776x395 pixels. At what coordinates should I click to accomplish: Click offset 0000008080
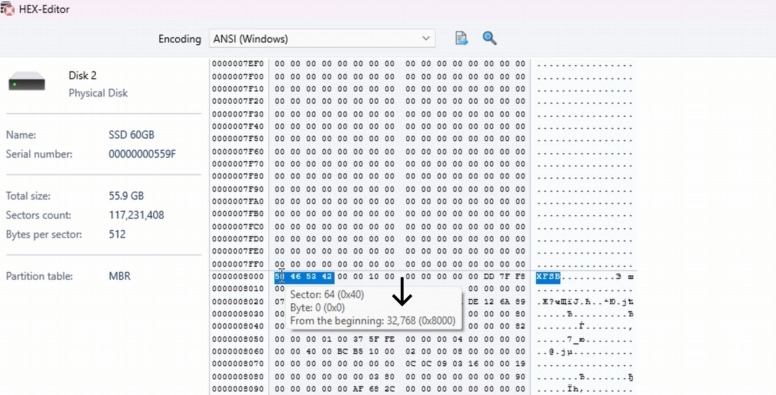pos(238,377)
